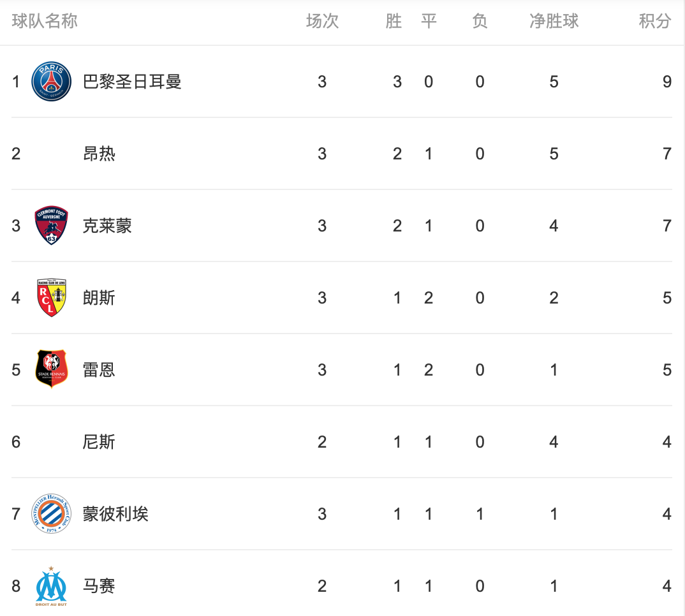Open the 昂热 team link
The width and height of the screenshot is (685, 616).
coord(99,154)
